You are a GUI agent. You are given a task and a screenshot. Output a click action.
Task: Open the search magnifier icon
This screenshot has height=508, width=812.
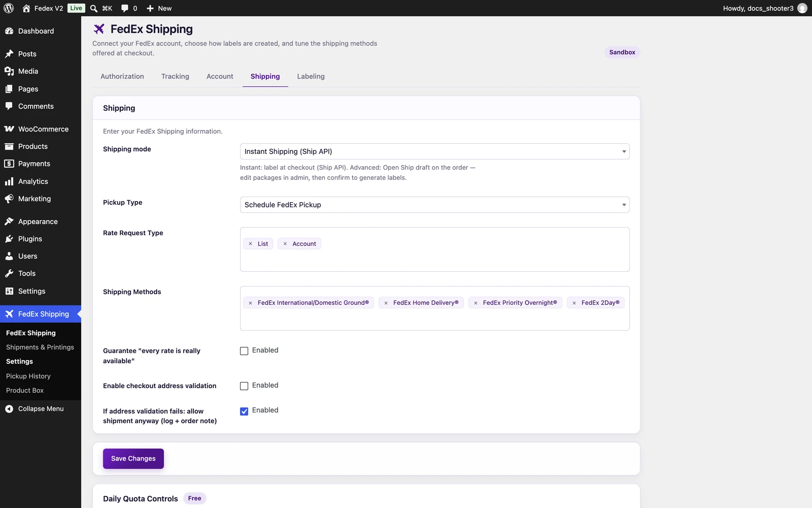click(94, 8)
